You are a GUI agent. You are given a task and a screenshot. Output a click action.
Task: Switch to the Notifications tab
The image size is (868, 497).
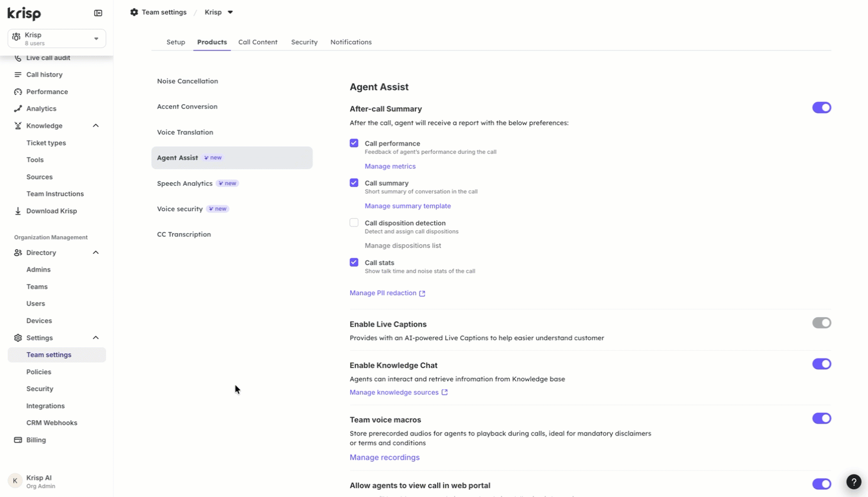351,42
